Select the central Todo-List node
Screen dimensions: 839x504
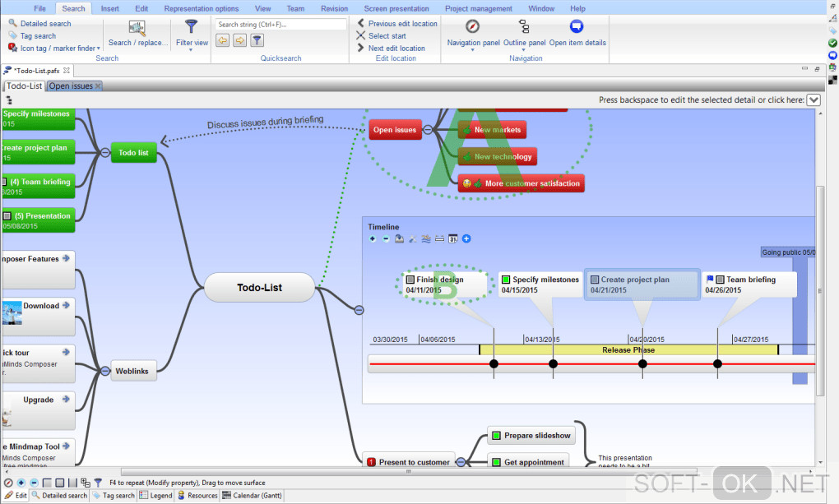(259, 287)
